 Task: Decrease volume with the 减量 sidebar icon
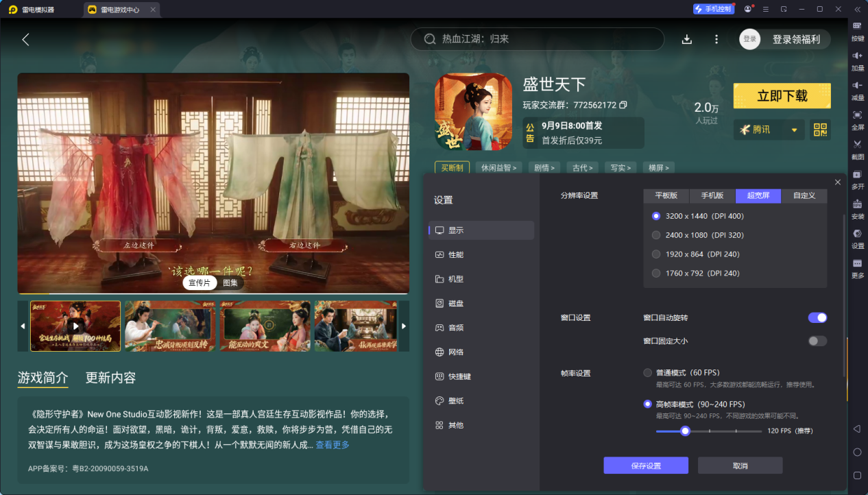click(x=857, y=89)
